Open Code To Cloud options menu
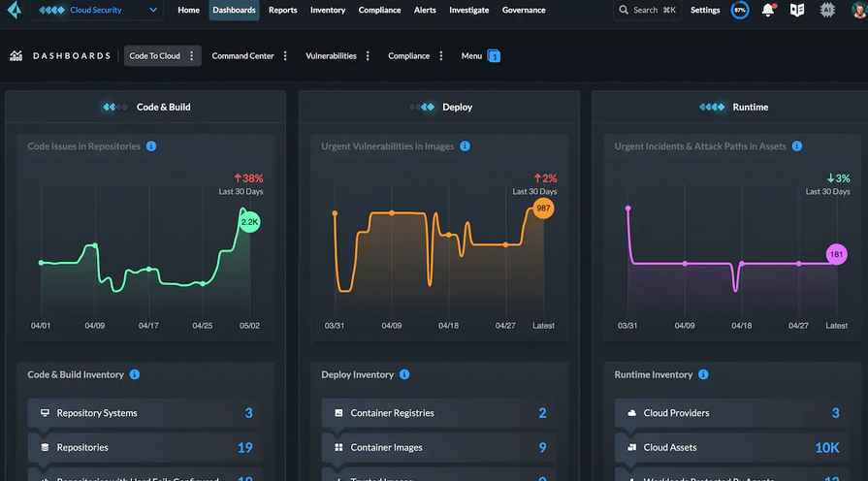The height and width of the screenshot is (481, 868). 192,56
